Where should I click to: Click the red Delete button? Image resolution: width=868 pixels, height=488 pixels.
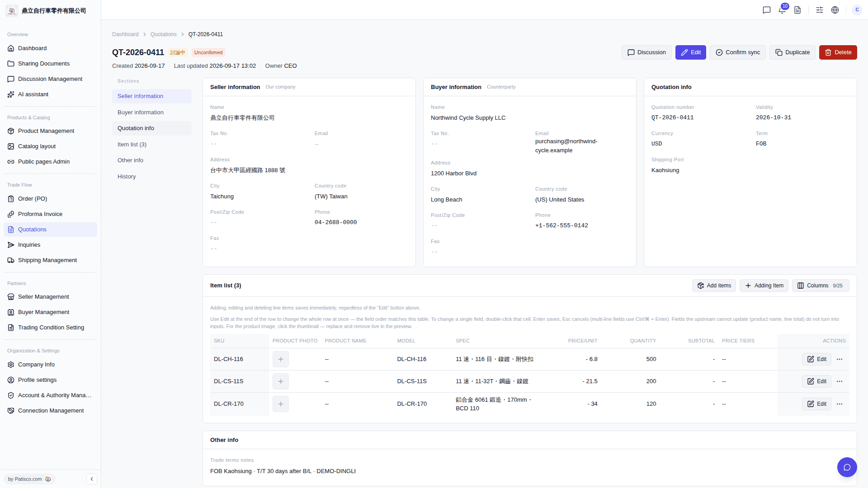coord(838,52)
